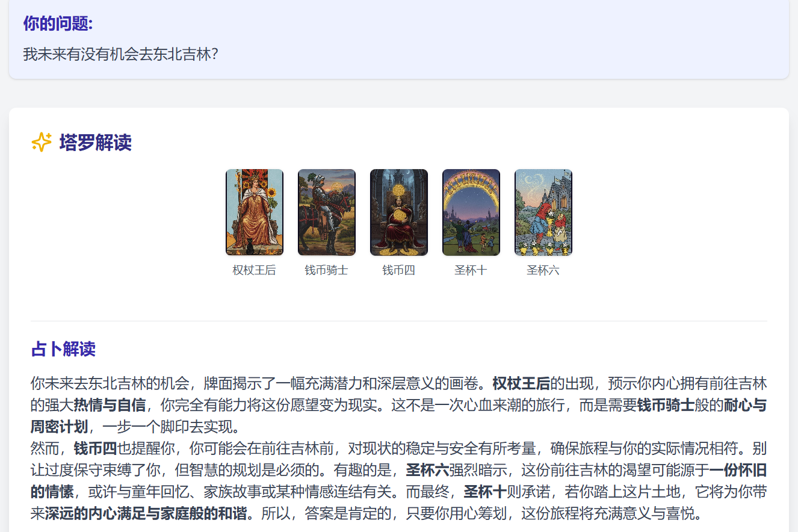The image size is (798, 532).
Task: Click the 你的问题 heading
Action: pos(58,23)
